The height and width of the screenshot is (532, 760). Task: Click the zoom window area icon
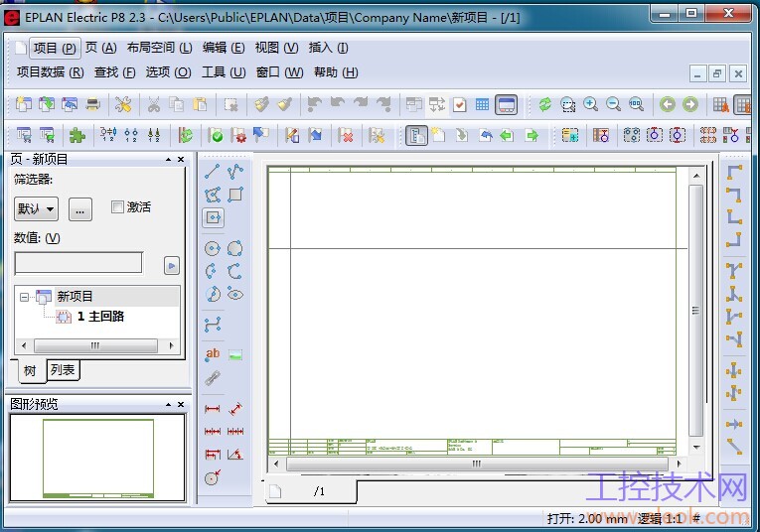pos(567,104)
